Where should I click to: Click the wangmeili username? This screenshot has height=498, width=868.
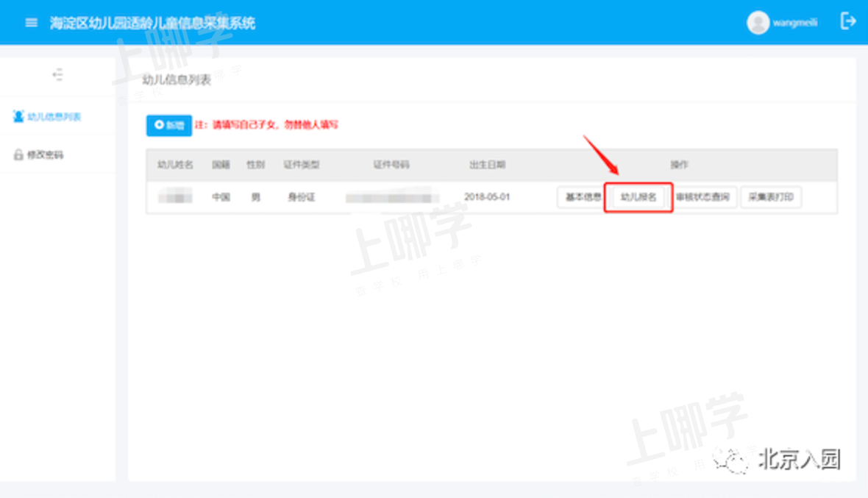(794, 23)
